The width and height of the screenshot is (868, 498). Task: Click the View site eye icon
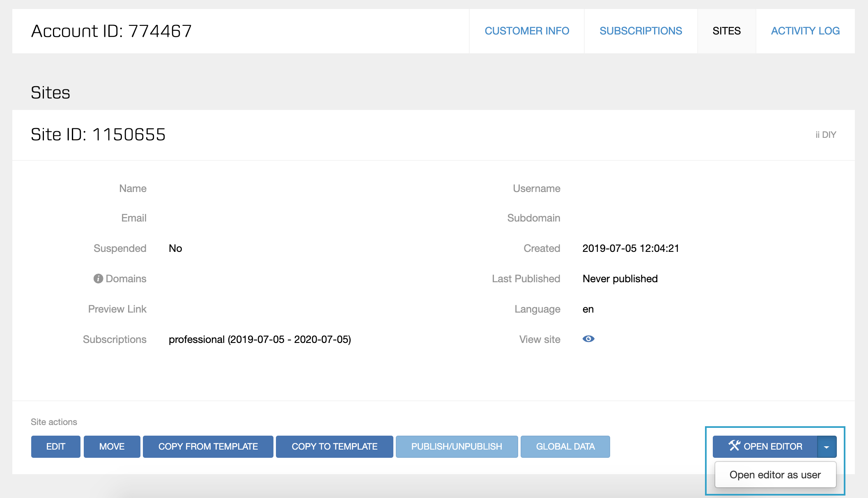588,339
